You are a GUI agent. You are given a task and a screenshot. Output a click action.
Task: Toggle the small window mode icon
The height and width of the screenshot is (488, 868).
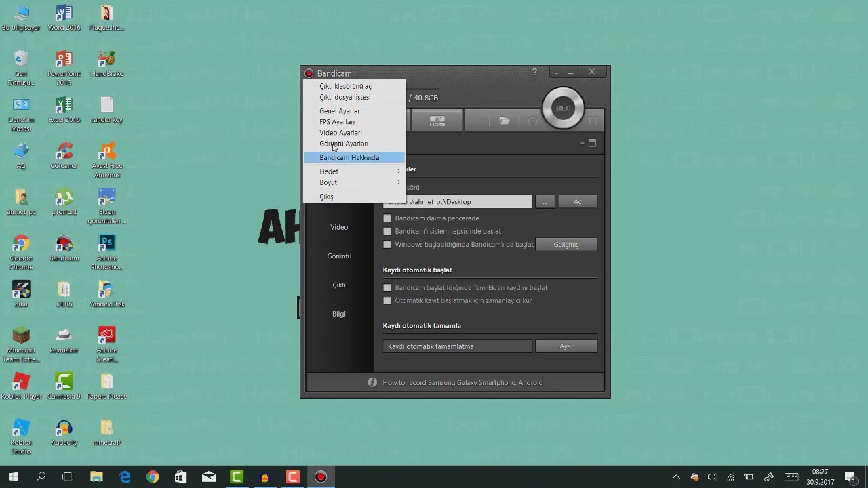(592, 143)
